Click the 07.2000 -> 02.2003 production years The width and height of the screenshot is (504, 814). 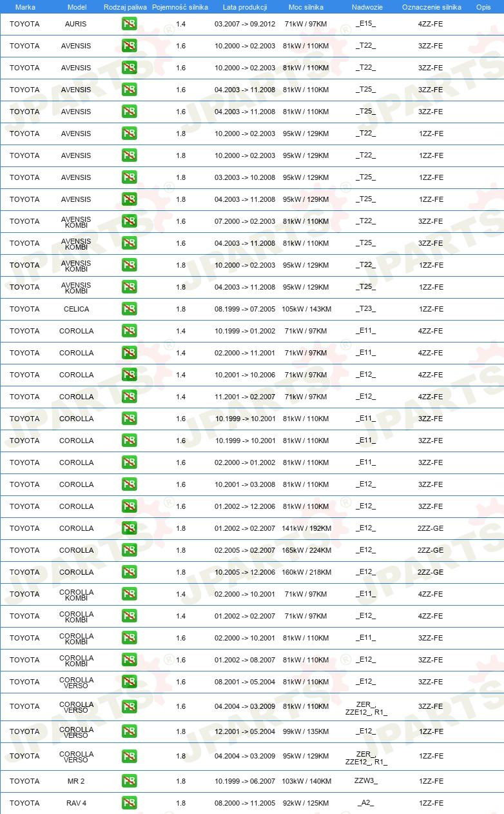pos(245,221)
